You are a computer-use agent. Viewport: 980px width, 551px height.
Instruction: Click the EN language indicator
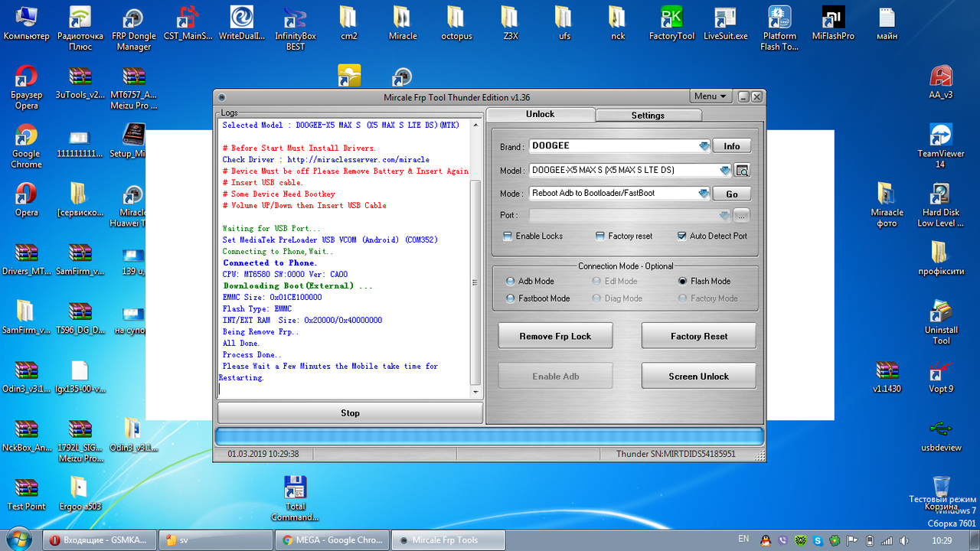pyautogui.click(x=743, y=540)
